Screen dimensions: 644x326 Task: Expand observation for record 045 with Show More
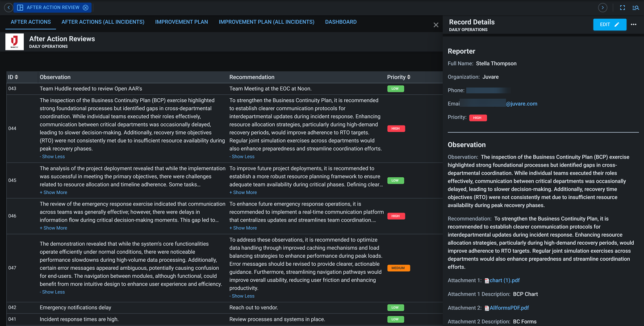(53, 192)
